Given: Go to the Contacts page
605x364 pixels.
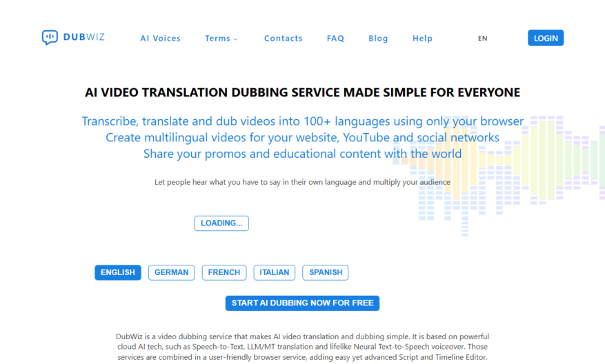Looking at the screenshot, I should click(284, 38).
